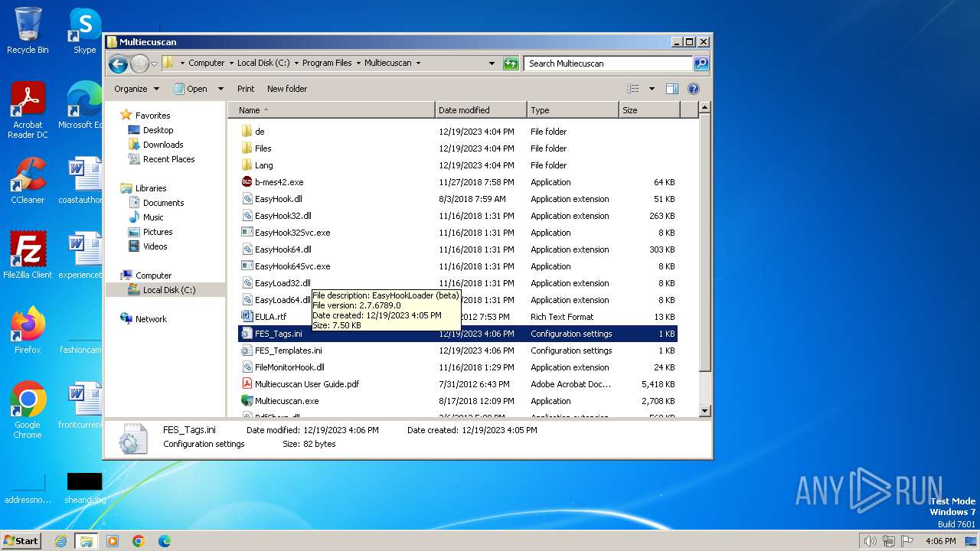Open recent pages dropdown beside Forward arrow

click(154, 64)
